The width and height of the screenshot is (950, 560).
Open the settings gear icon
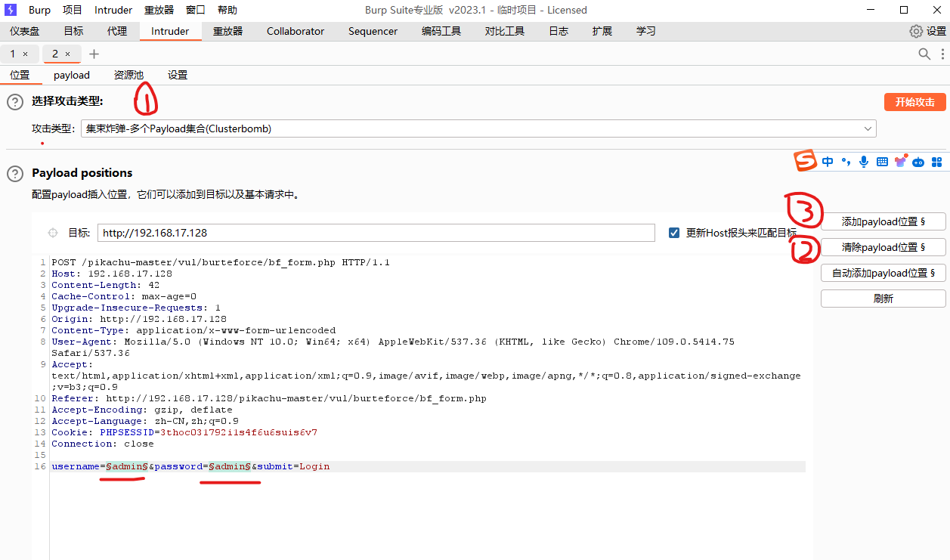tap(916, 31)
